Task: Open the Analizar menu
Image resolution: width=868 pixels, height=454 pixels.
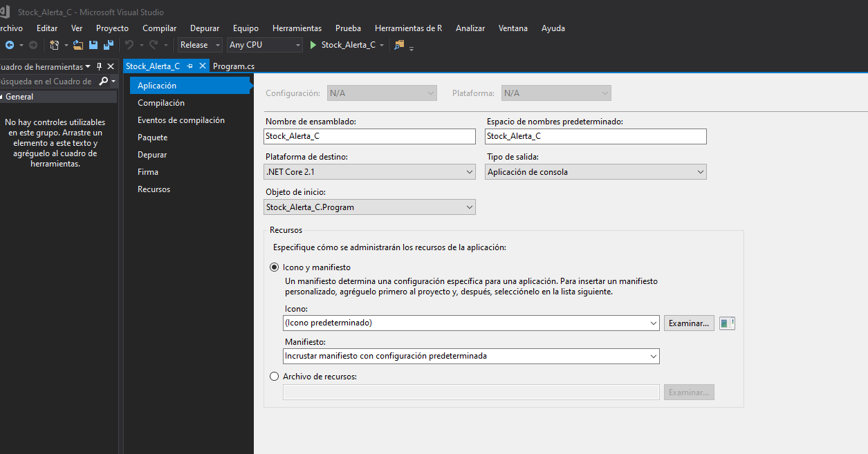Action: [x=470, y=28]
